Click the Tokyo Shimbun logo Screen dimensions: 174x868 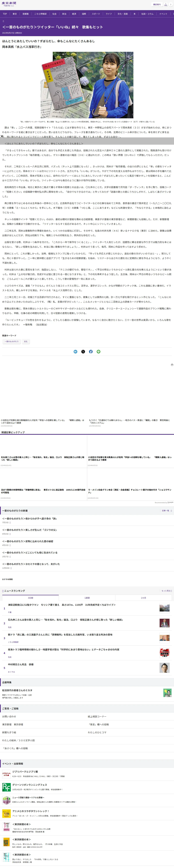pos(9,4)
